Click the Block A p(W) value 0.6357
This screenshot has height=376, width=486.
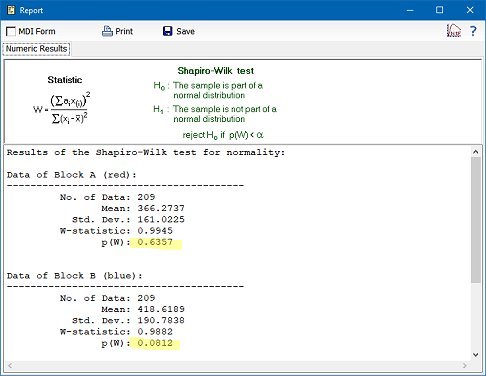click(155, 242)
